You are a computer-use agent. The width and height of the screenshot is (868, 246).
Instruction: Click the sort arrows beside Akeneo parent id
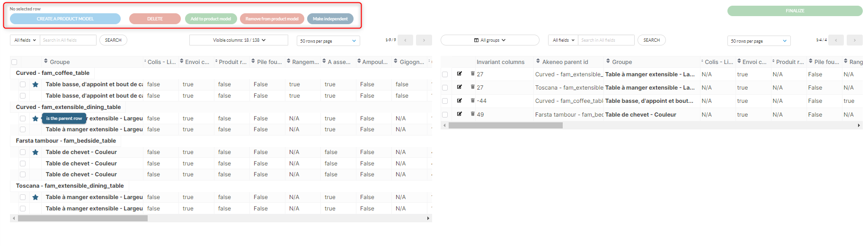pos(538,61)
